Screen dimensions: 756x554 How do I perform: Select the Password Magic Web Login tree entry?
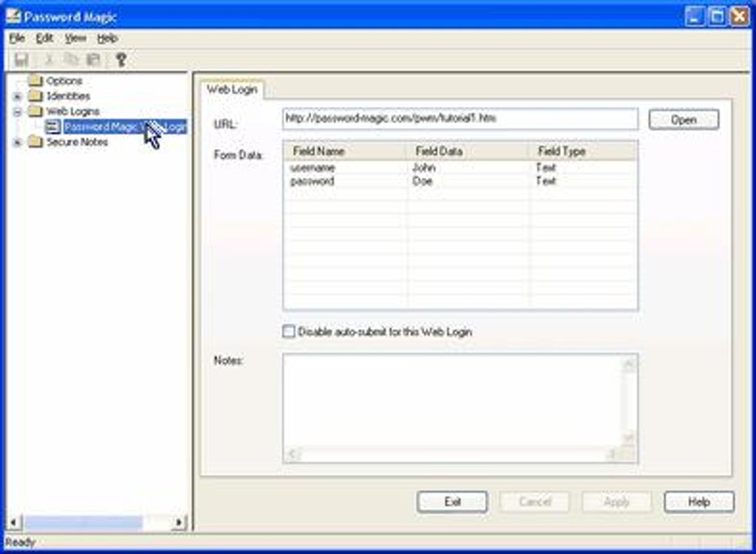(x=125, y=127)
